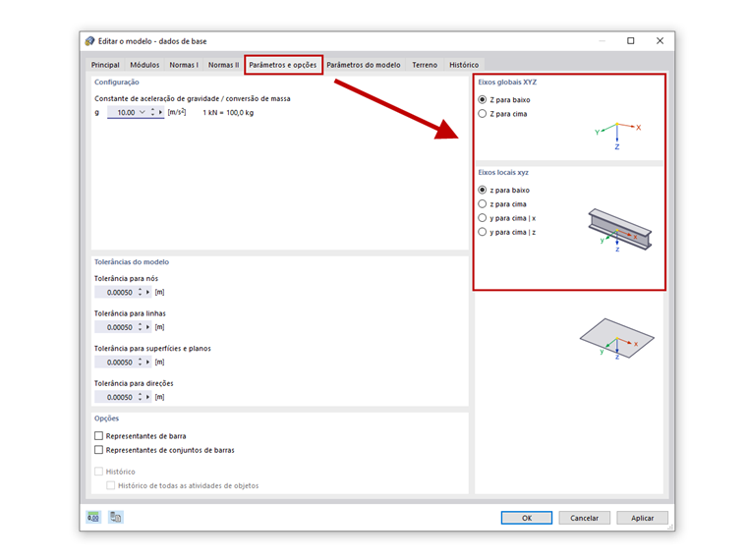Expand the arrow menu of 'Tolerância para linhas'
747x560 pixels.
[x=147, y=326]
